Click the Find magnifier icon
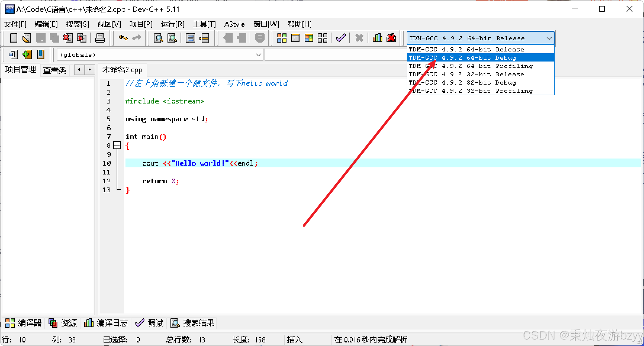 click(159, 38)
